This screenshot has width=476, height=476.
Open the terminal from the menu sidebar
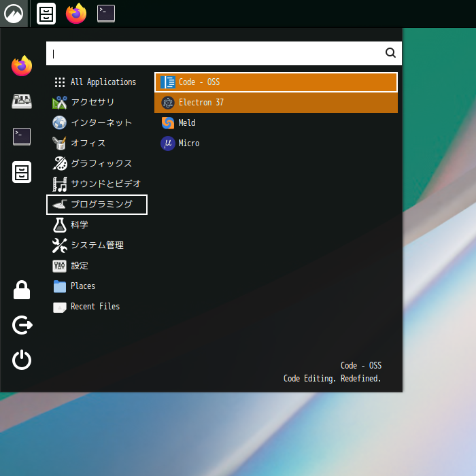(x=22, y=137)
